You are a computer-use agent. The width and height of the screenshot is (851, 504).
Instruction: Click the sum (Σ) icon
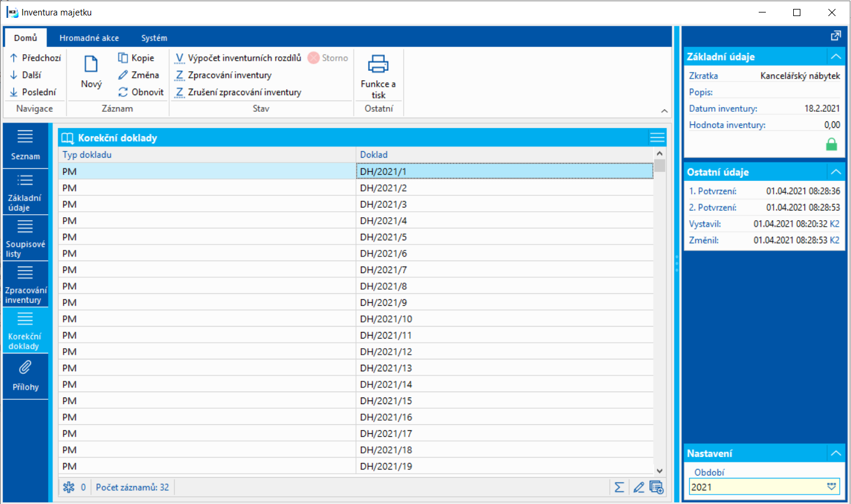tap(619, 487)
